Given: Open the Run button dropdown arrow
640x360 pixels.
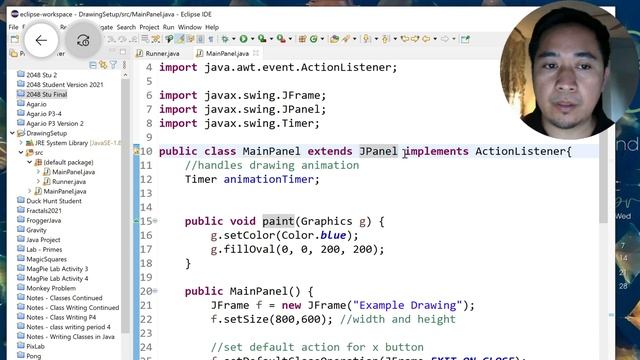Looking at the screenshot, I should (x=252, y=39).
